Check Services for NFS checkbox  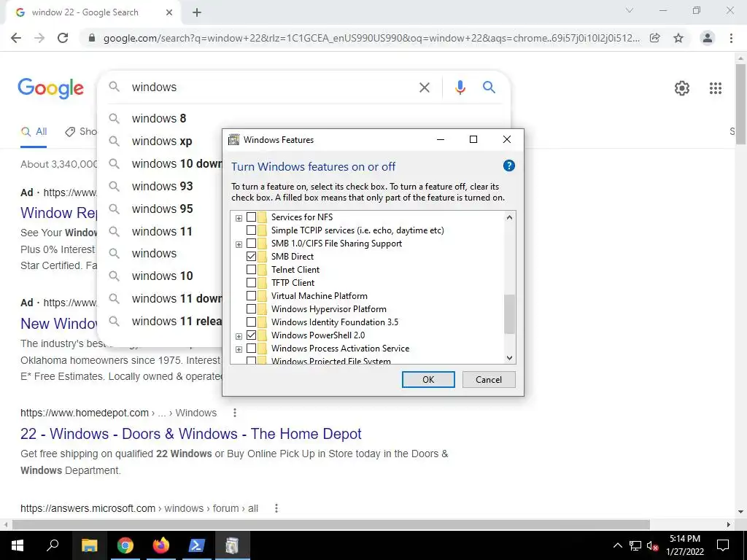click(x=251, y=217)
